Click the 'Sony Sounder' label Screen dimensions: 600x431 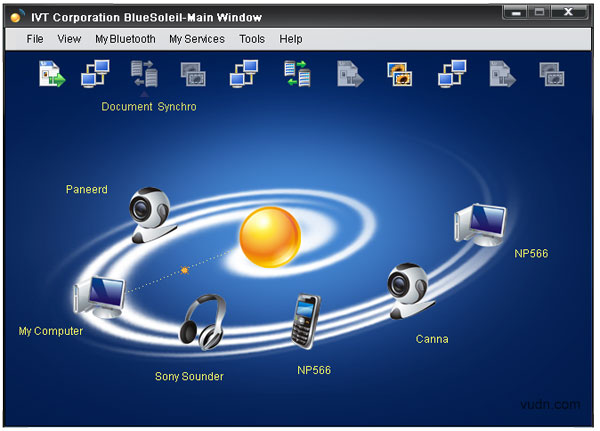pos(189,376)
